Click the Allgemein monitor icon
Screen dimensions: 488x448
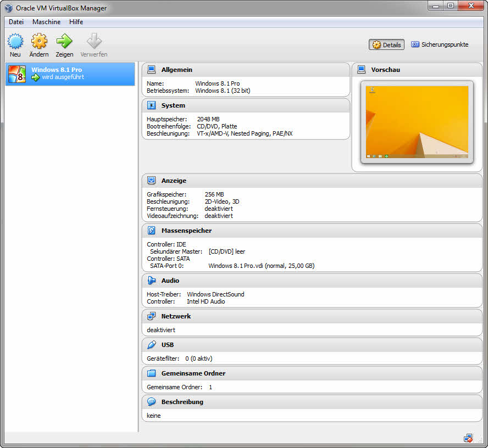click(x=151, y=70)
